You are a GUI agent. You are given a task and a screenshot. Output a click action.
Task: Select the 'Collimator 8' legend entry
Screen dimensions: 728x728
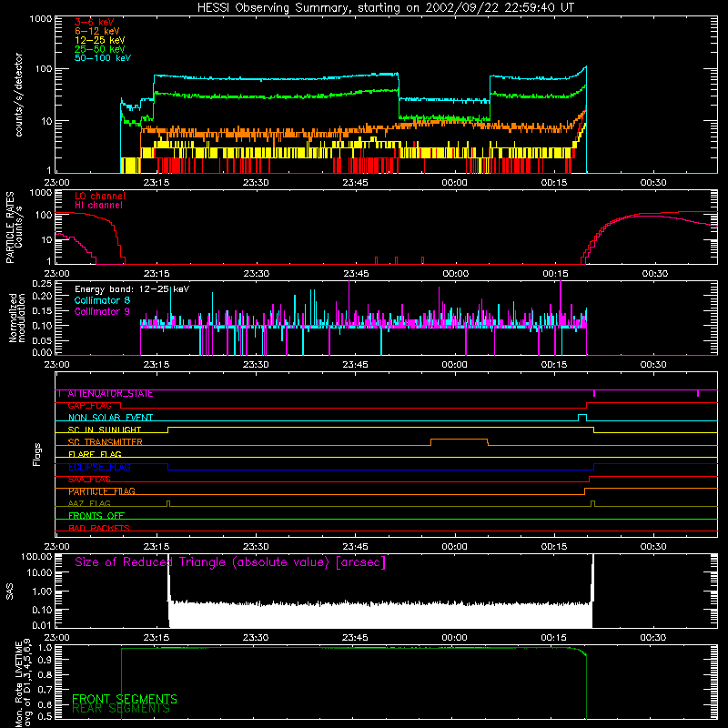tap(102, 300)
